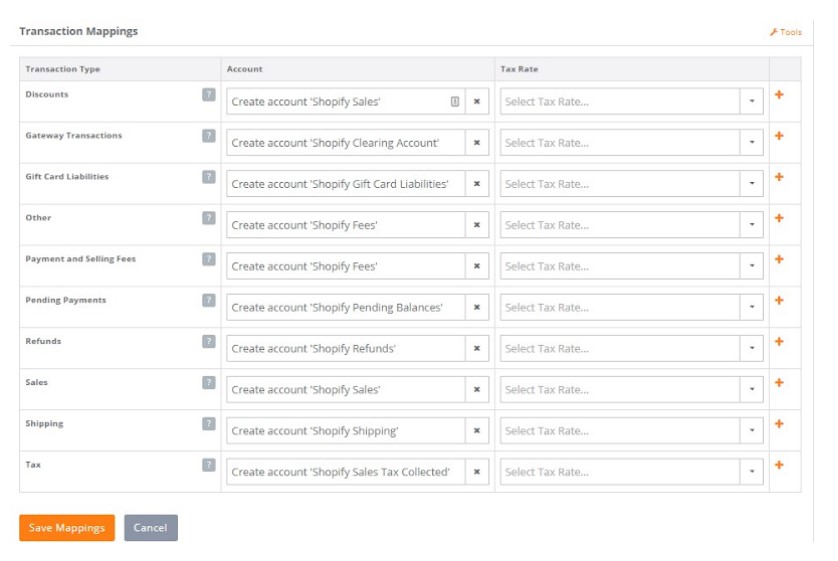Open help for Gateway Transactions
Screen dimensions: 838x561
point(208,136)
